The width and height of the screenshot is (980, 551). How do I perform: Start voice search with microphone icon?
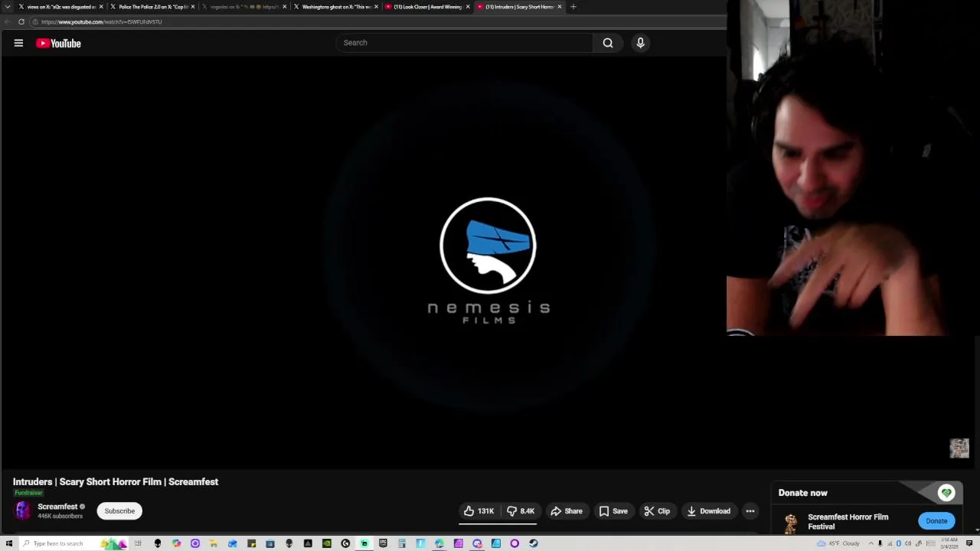[x=641, y=43]
